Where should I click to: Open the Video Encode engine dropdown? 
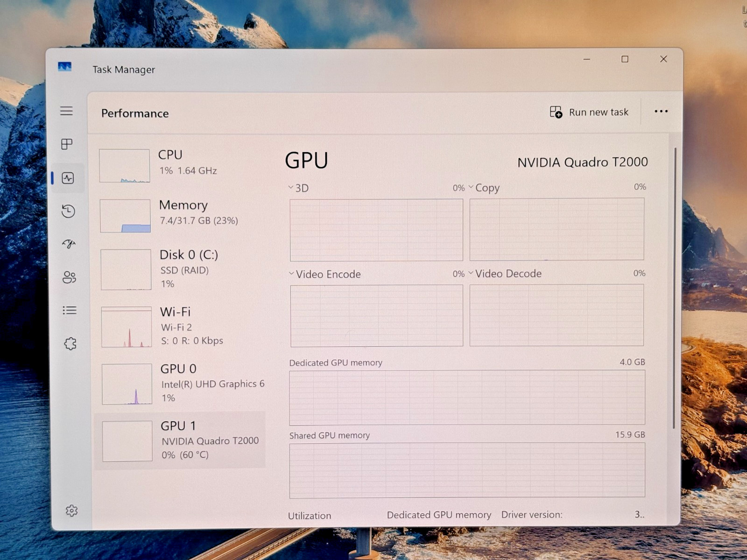(325, 274)
